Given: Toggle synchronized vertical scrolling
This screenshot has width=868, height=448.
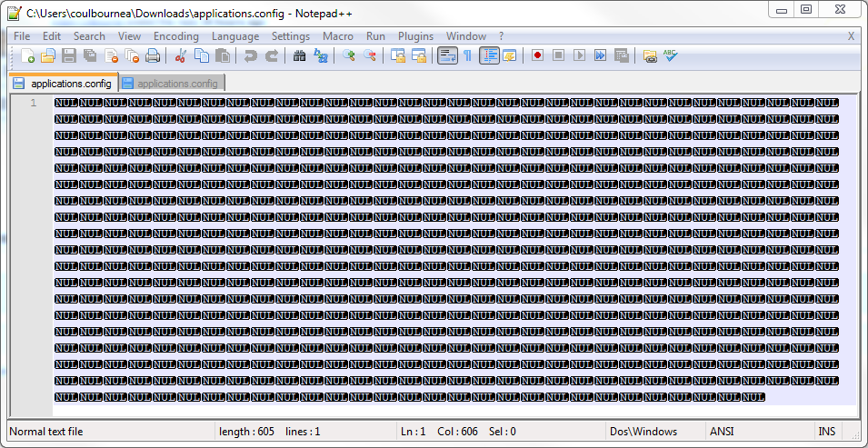Looking at the screenshot, I should (397, 55).
